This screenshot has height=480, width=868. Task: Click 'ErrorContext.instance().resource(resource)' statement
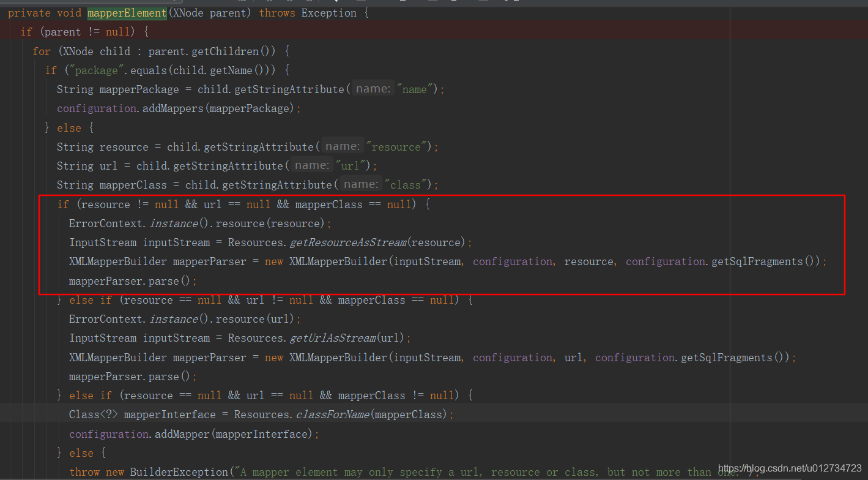[200, 223]
